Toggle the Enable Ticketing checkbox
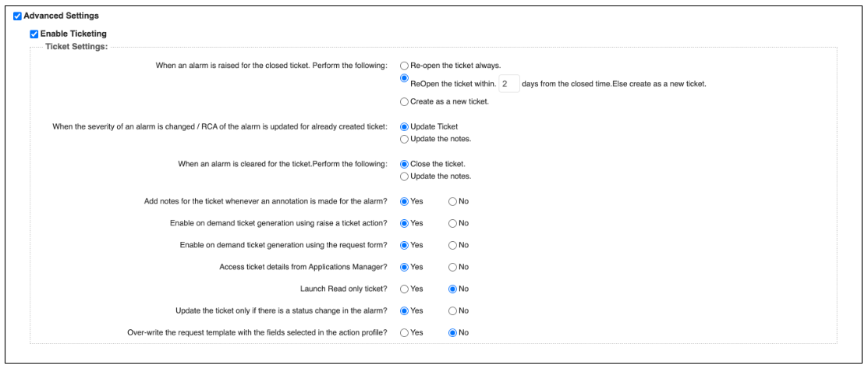 34,34
